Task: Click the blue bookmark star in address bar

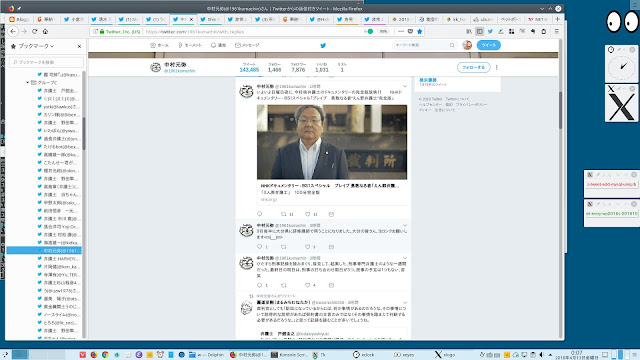Action: click(419, 31)
